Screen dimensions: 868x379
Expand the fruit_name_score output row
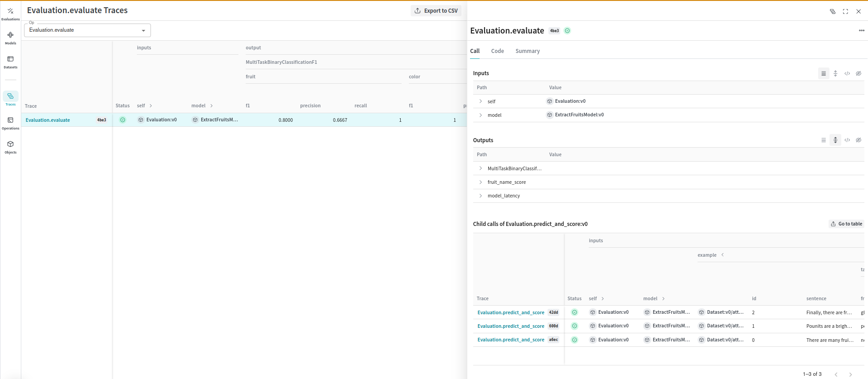tap(481, 182)
